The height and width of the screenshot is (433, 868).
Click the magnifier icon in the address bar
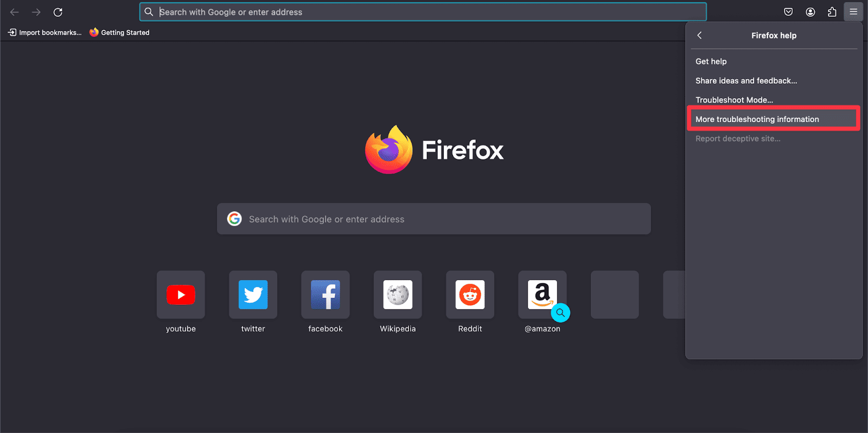tap(149, 12)
